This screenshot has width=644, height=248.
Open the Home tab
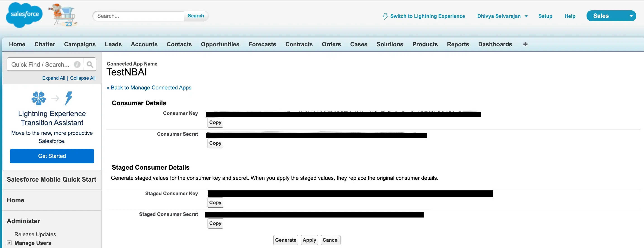(x=17, y=44)
